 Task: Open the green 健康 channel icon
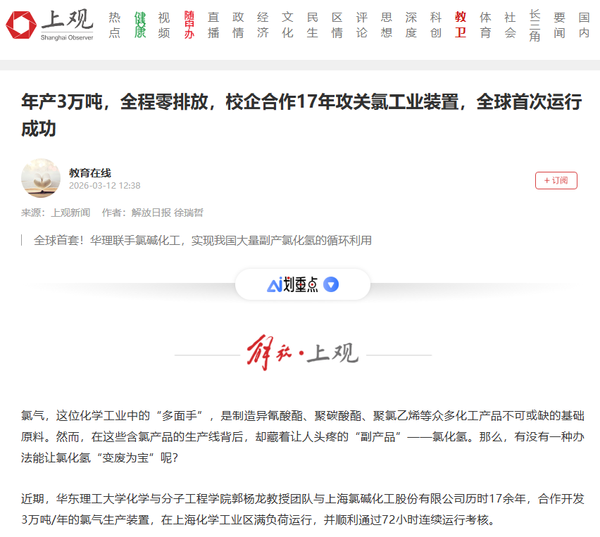pyautogui.click(x=140, y=25)
